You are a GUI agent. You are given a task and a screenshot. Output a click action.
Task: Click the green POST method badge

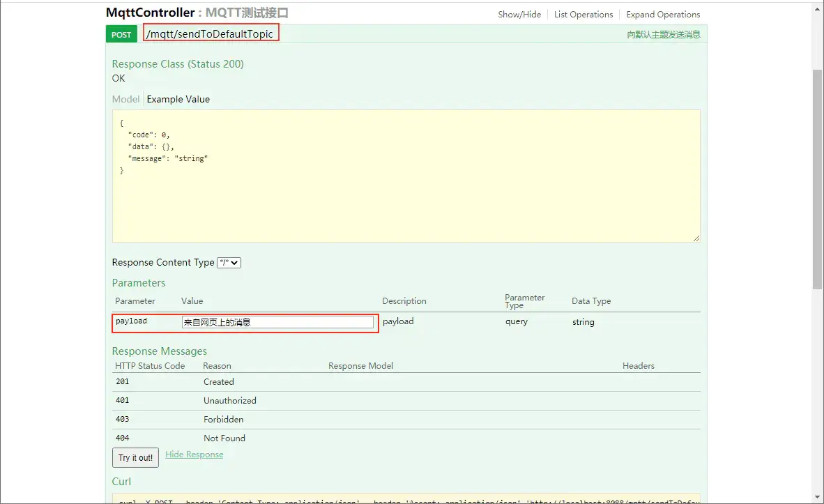(x=121, y=35)
